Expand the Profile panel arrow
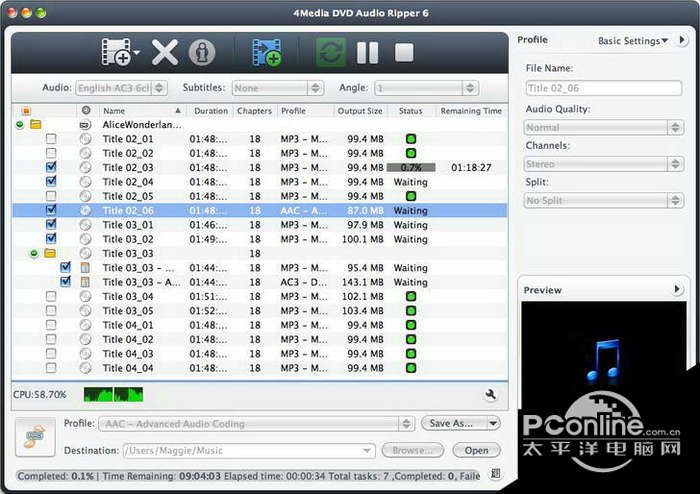This screenshot has height=494, width=700. 682,40
